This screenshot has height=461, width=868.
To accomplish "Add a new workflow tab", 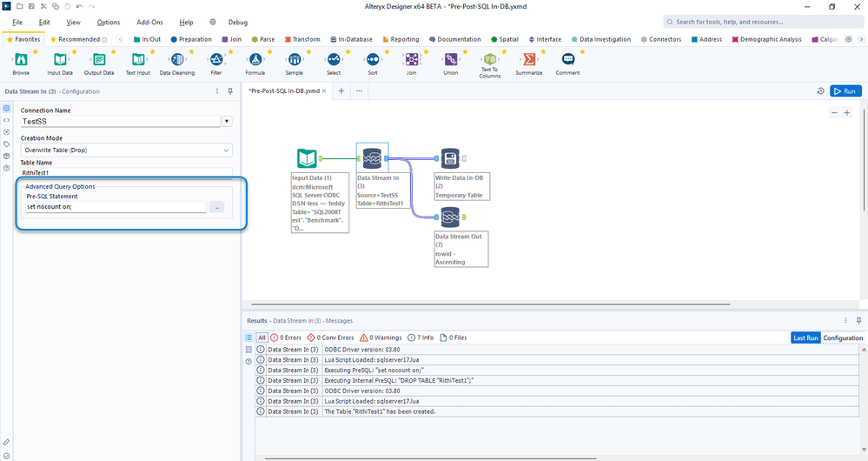I will click(x=341, y=90).
